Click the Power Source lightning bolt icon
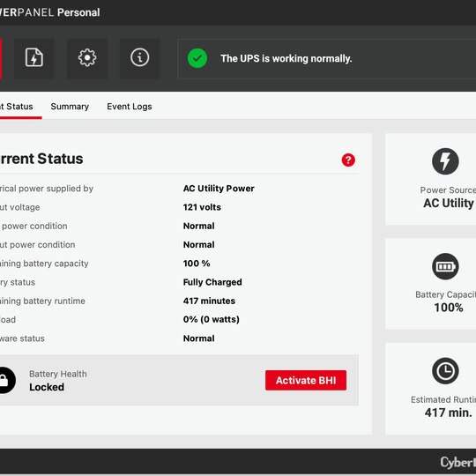The height and width of the screenshot is (476, 476). pyautogui.click(x=445, y=161)
